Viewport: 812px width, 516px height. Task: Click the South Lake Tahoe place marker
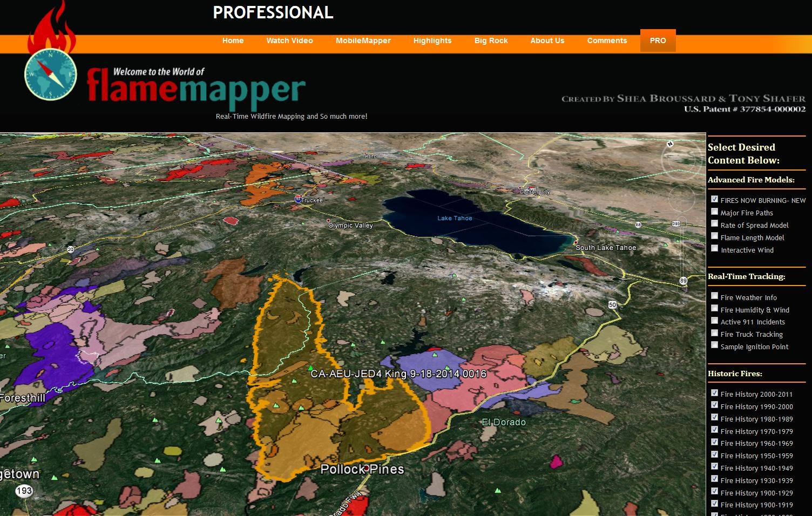tap(576, 242)
